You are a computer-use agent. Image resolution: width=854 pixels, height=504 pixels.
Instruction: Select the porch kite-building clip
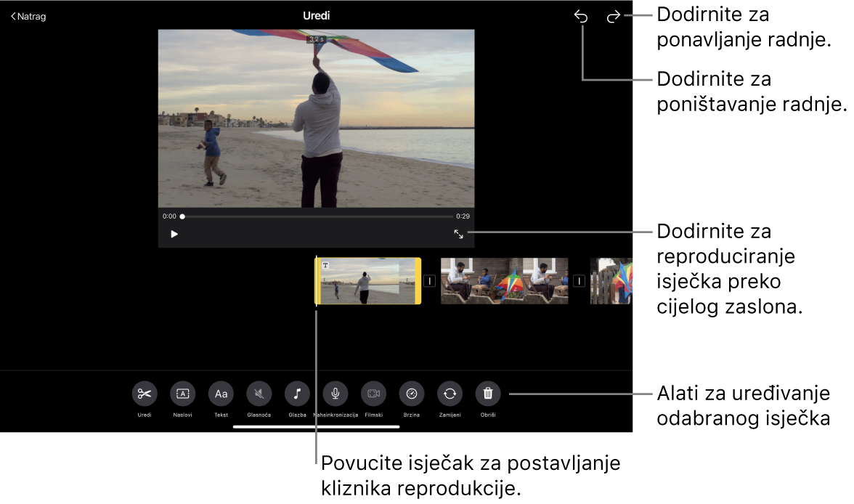(x=504, y=280)
